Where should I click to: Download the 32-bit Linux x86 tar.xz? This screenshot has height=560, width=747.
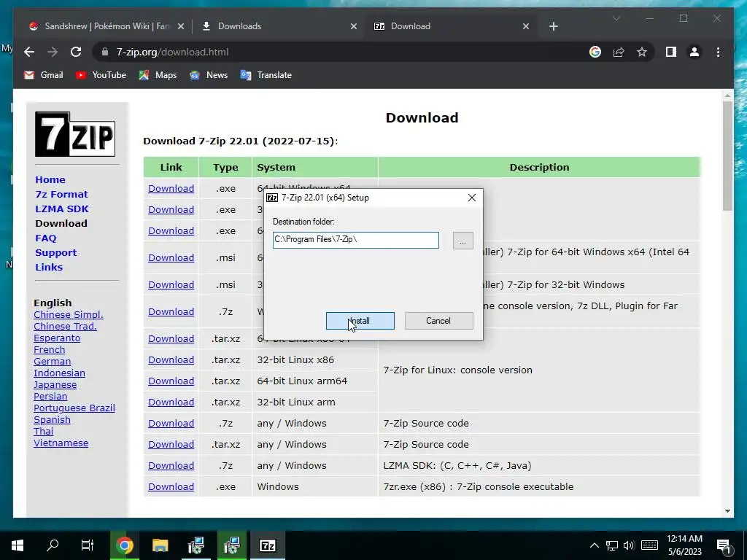(171, 360)
